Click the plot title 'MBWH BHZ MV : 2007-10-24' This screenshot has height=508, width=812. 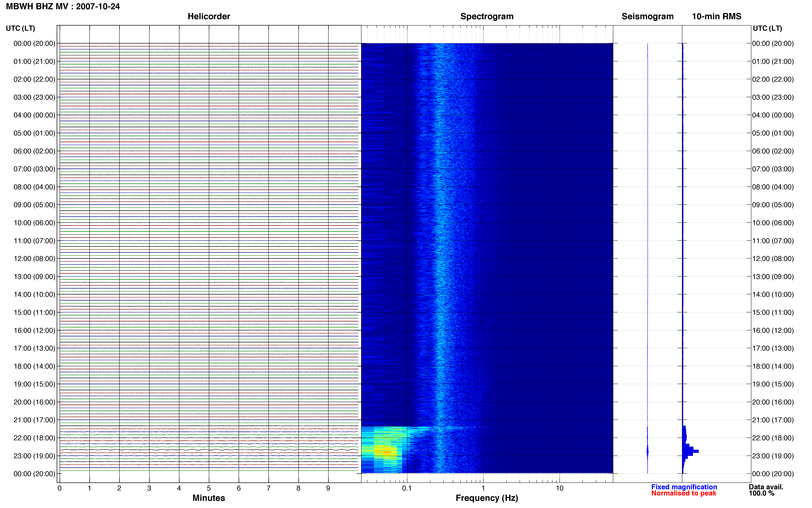tap(63, 6)
